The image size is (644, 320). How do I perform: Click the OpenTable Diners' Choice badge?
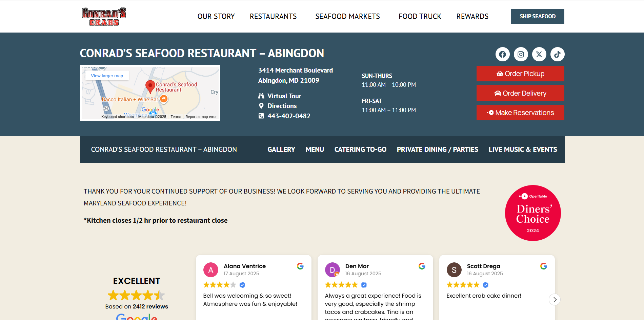click(x=533, y=213)
